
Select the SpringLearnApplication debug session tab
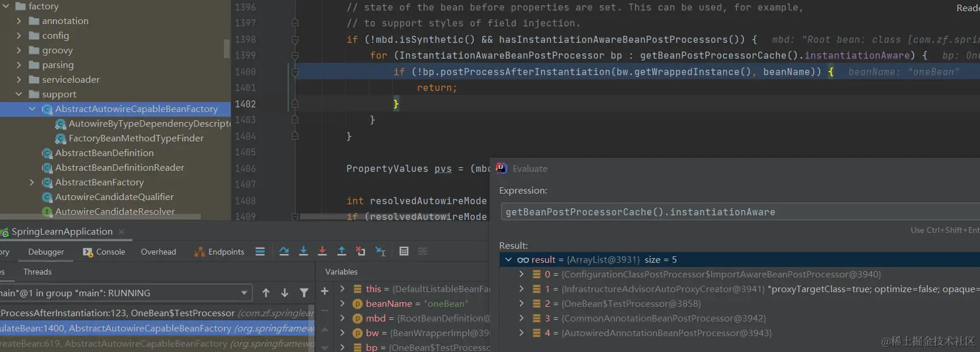(x=62, y=232)
